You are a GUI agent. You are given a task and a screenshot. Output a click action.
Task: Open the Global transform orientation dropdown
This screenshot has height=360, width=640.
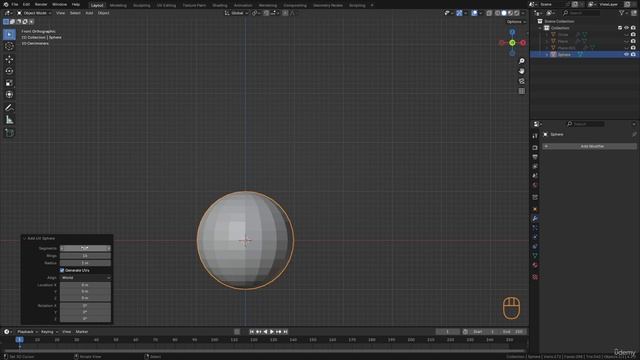pyautogui.click(x=237, y=13)
